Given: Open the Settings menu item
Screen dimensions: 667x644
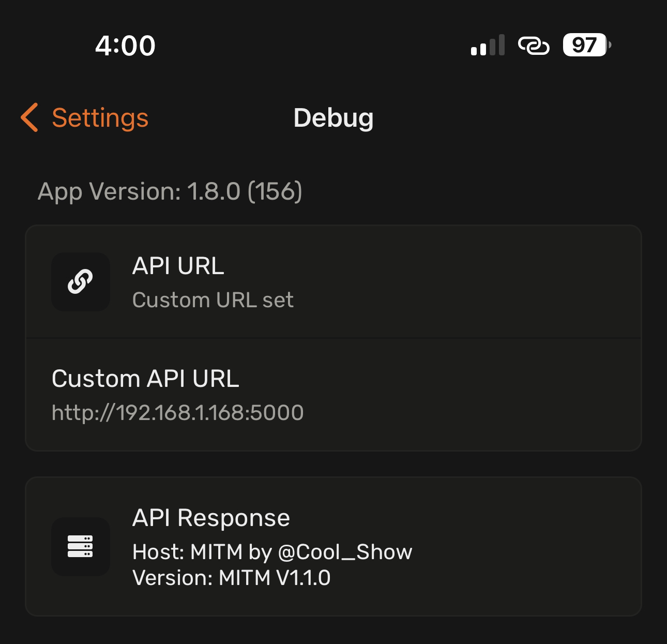Looking at the screenshot, I should (99, 118).
